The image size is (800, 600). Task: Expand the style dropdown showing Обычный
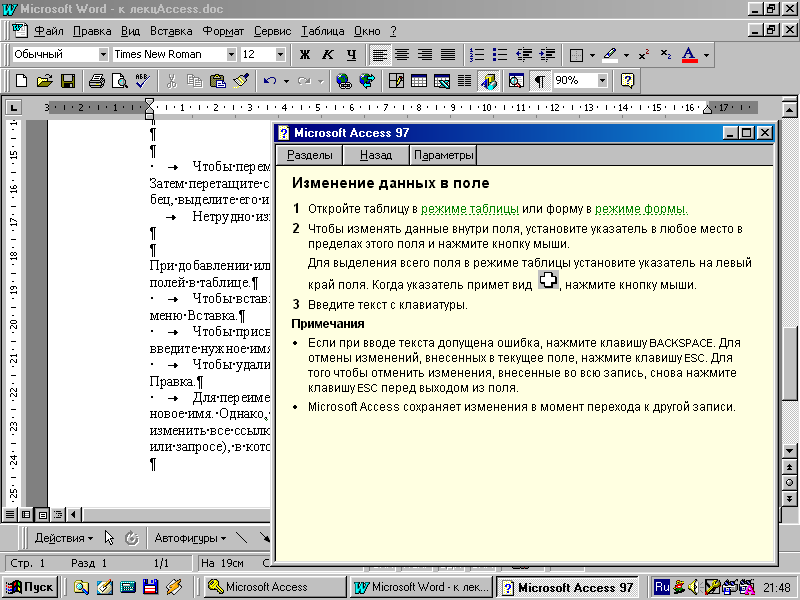tap(103, 54)
